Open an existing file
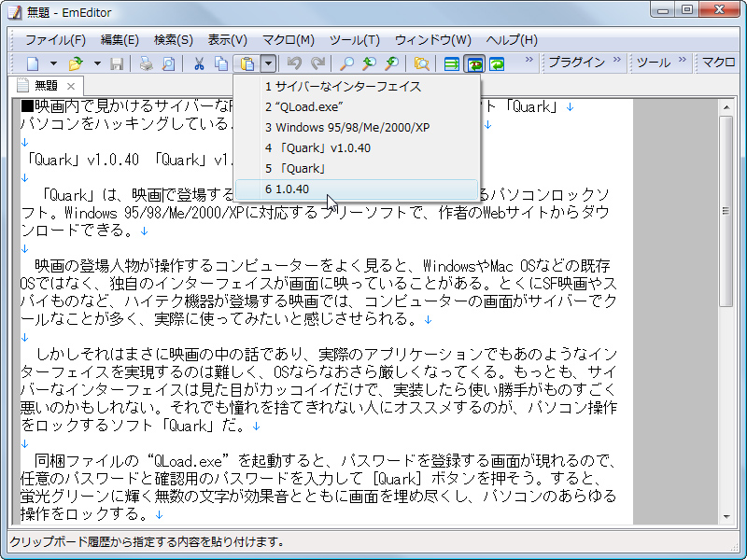The height and width of the screenshot is (560, 747). 73,63
